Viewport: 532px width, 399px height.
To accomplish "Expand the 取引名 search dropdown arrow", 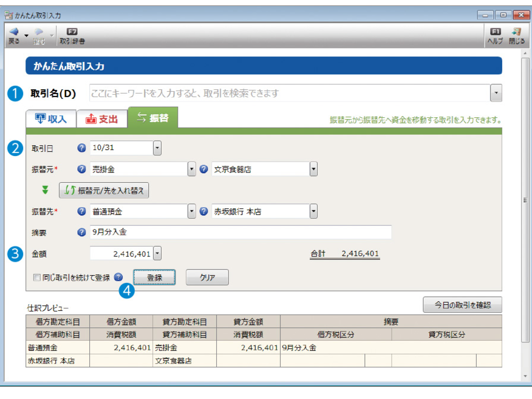I will (x=496, y=94).
